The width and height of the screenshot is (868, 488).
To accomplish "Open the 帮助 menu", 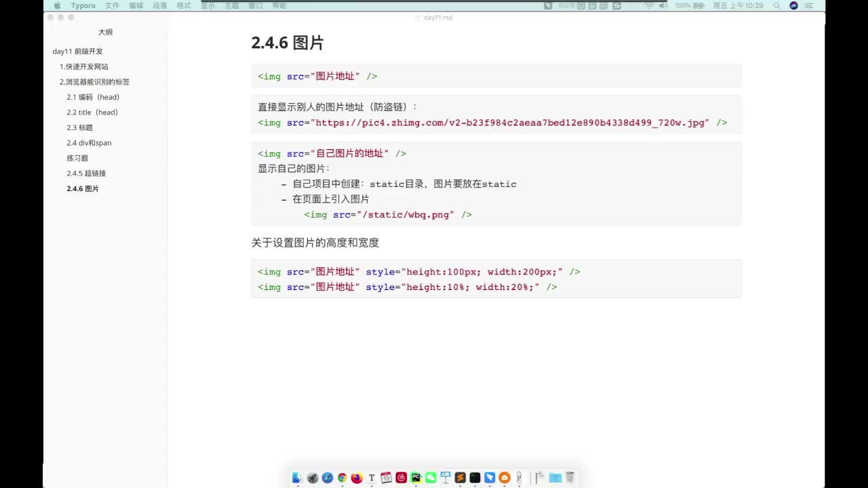I will tap(279, 5).
